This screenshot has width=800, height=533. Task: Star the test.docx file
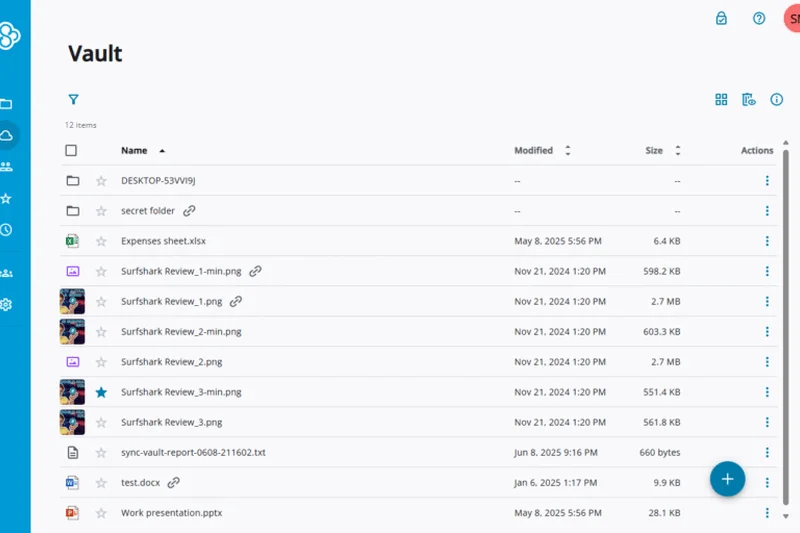[101, 483]
